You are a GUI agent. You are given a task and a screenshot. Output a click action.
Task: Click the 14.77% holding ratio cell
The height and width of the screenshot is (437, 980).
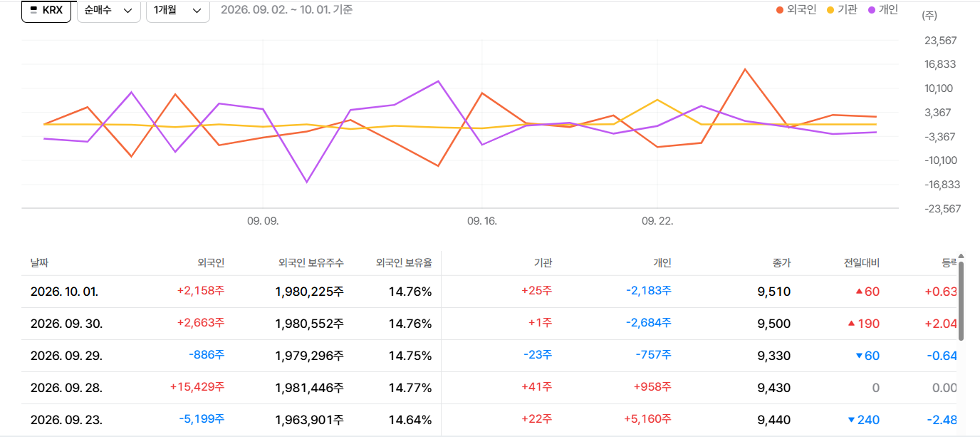point(410,388)
